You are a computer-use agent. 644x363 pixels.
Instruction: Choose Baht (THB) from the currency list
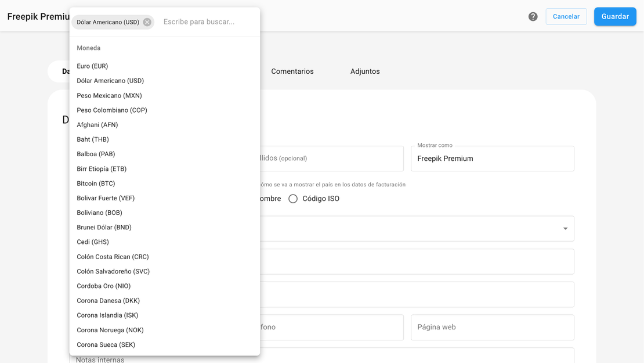point(93,139)
